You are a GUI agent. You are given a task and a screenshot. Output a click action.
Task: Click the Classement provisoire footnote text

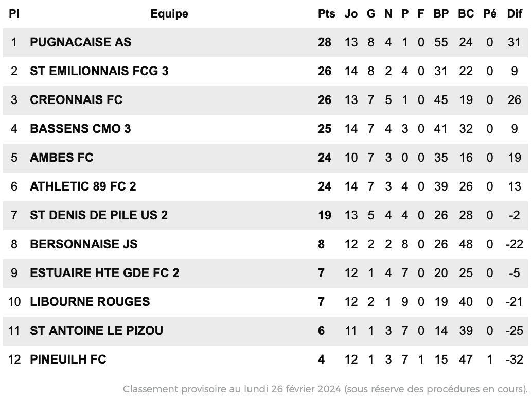(x=325, y=389)
